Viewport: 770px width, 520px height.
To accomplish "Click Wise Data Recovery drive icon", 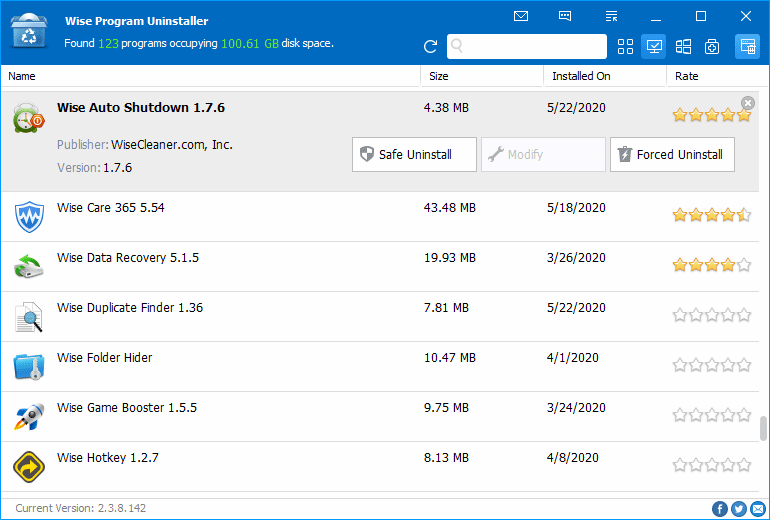I will tap(29, 266).
